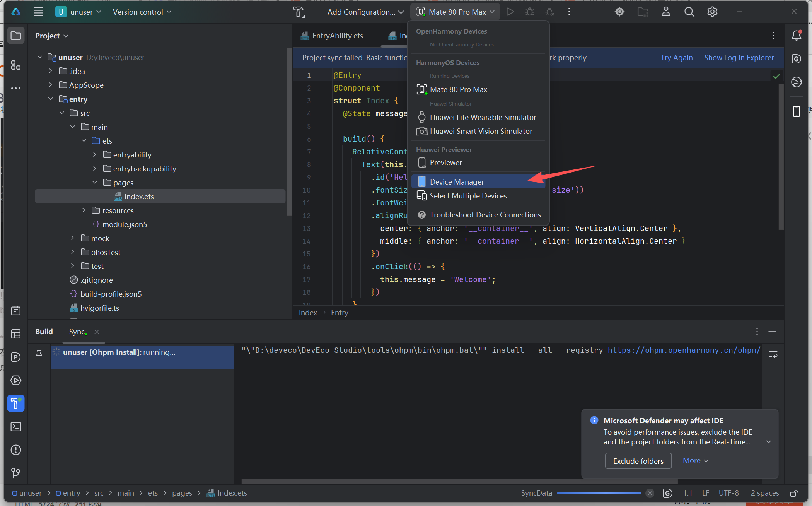Screen dimensions: 812x506
Task: Click the SyncData progress bar
Action: (x=599, y=493)
